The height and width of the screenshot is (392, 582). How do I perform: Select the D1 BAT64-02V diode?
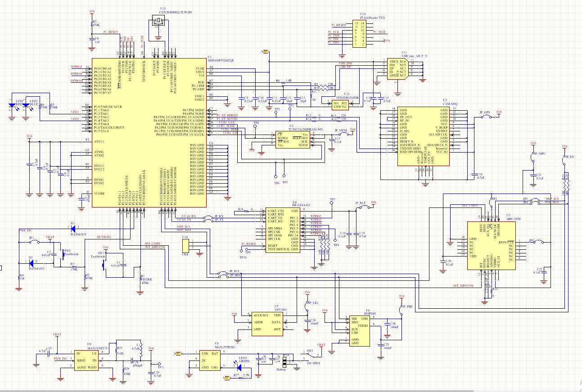[72, 227]
